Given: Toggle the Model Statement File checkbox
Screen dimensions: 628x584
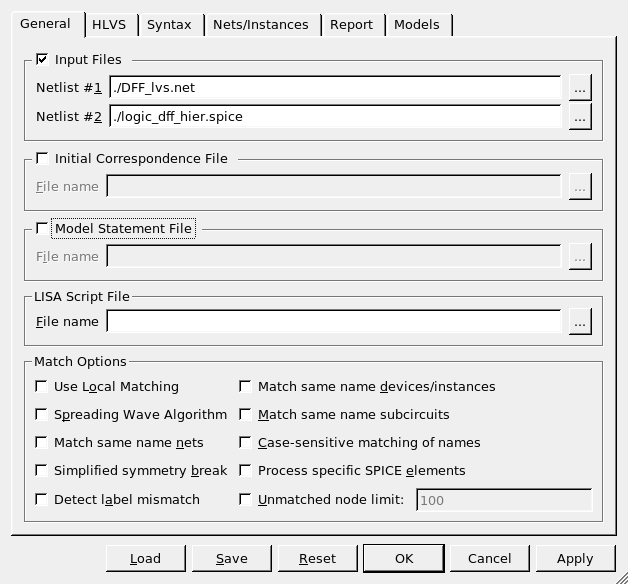Looking at the screenshot, I should (x=42, y=228).
